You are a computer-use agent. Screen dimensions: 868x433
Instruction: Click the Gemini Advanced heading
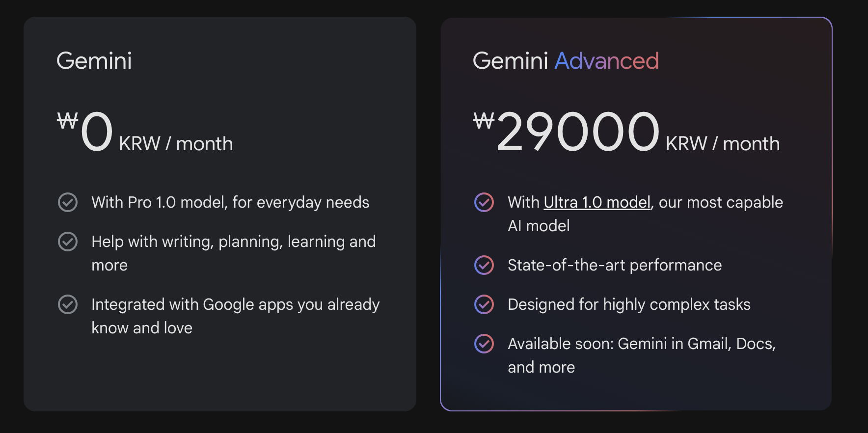pos(566,61)
